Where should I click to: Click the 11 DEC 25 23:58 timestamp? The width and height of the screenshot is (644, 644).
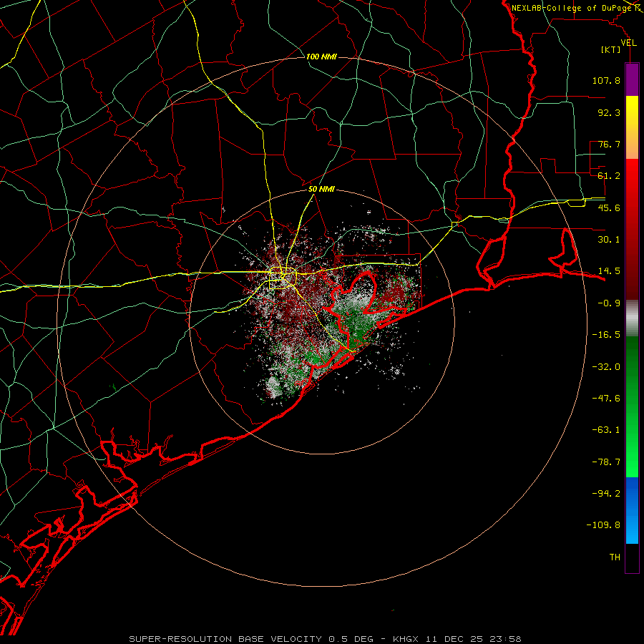coord(475,639)
